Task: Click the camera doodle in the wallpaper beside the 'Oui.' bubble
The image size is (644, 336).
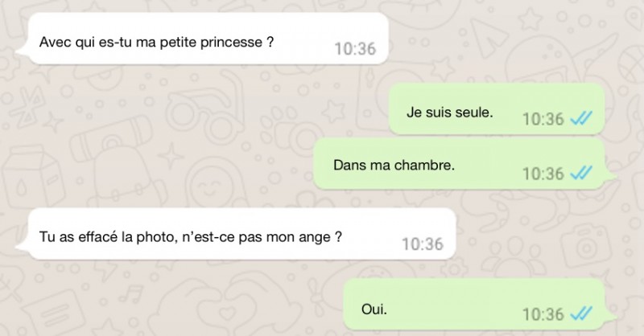Action: click(587, 248)
